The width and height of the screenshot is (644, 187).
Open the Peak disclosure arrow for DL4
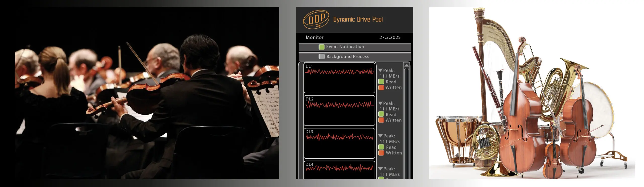380,169
